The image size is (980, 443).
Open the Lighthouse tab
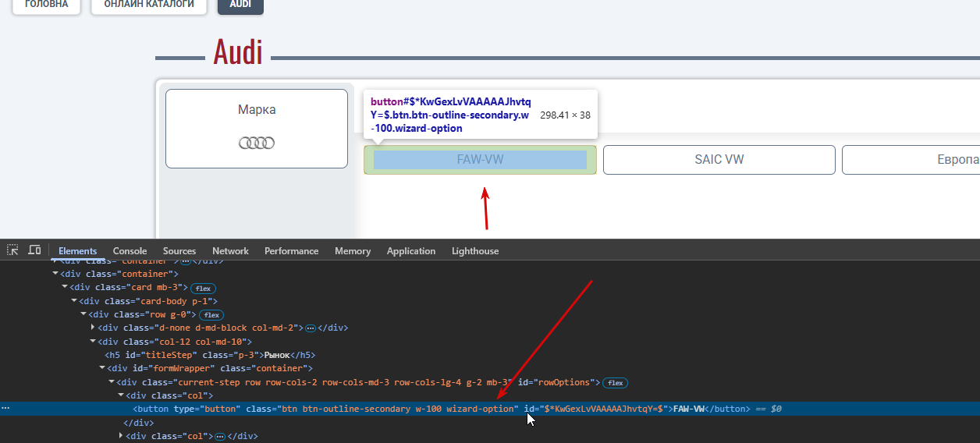click(475, 251)
